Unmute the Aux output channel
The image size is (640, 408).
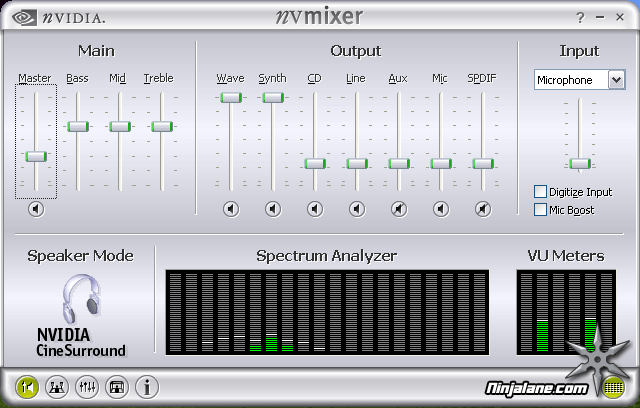[x=399, y=209]
